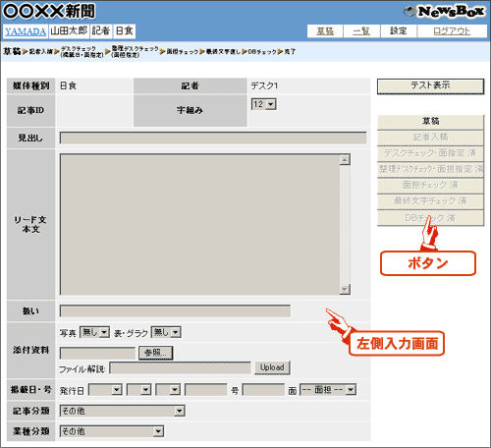Open the 草稿 navigation tab
The height and width of the screenshot is (448, 491).
[x=325, y=31]
